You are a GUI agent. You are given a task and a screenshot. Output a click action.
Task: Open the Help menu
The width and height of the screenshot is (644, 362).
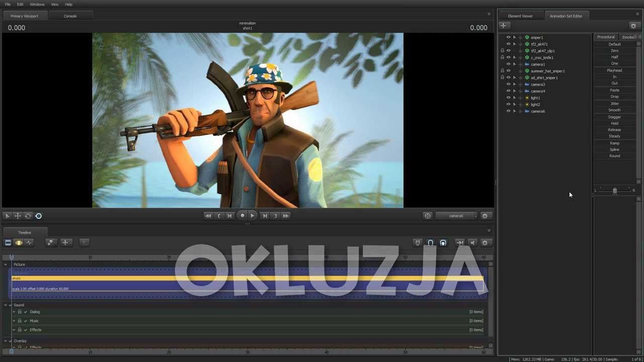(x=68, y=4)
